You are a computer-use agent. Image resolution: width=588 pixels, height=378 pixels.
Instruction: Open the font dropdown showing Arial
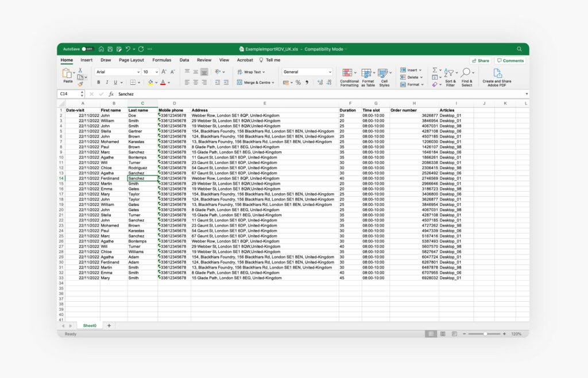[x=118, y=71]
